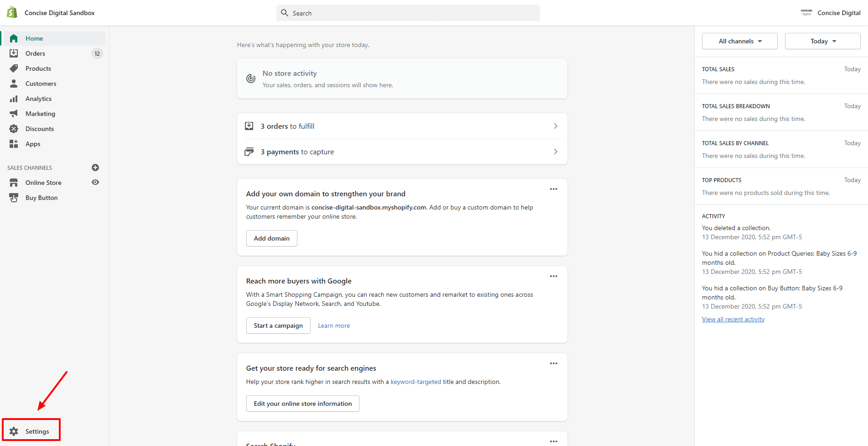Open the All channels dropdown

(739, 41)
